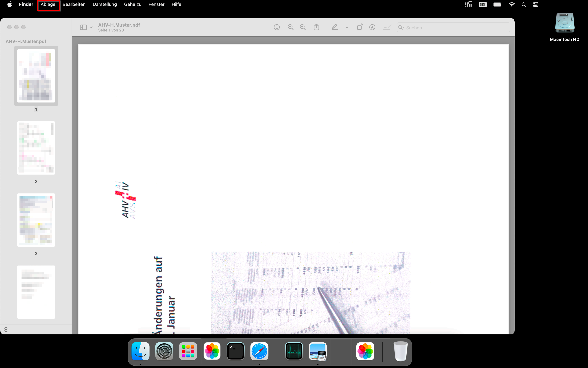Click the Wi-Fi status icon
Viewport: 588px width, 368px height.
(512, 5)
